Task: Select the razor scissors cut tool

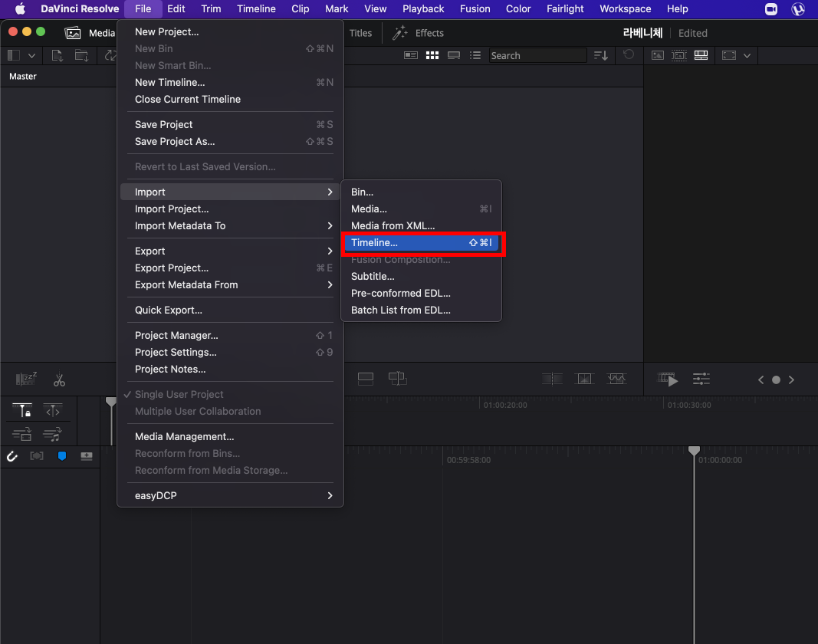Action: pos(59,380)
